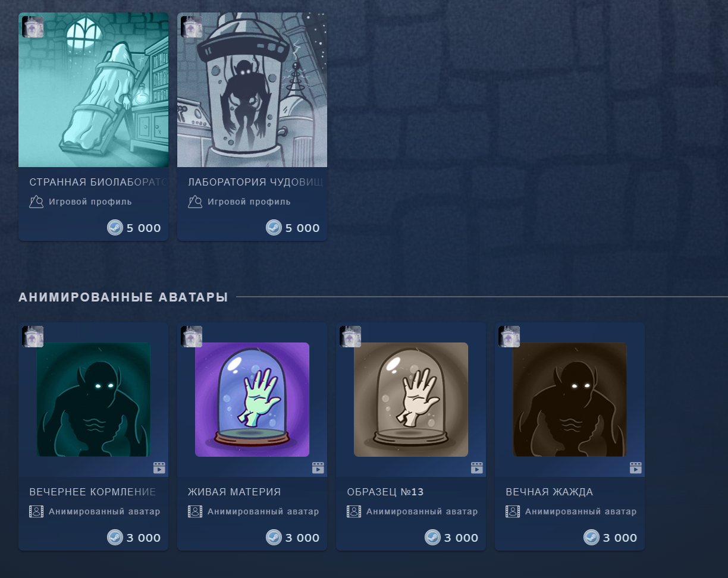
Task: Click the animation film icon on Живая Материя card
Action: [318, 468]
